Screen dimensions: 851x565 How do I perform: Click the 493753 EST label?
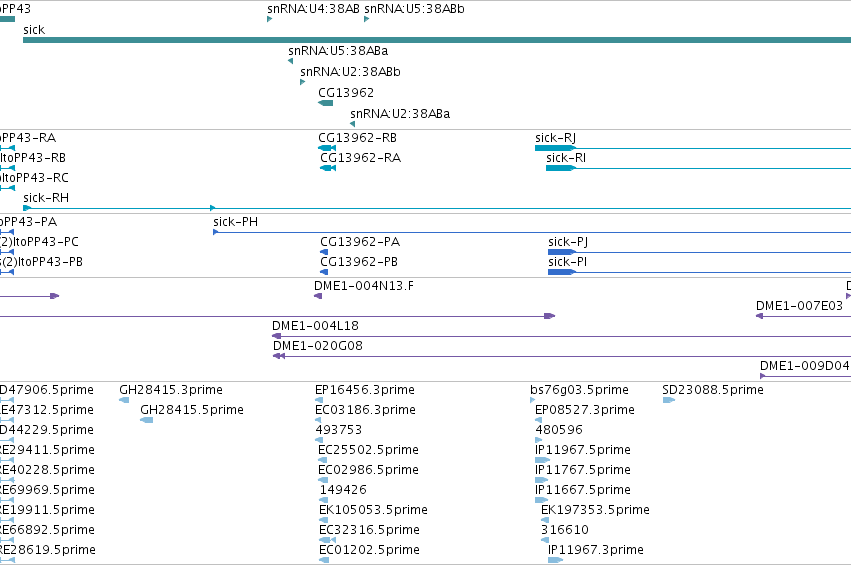[339, 430]
